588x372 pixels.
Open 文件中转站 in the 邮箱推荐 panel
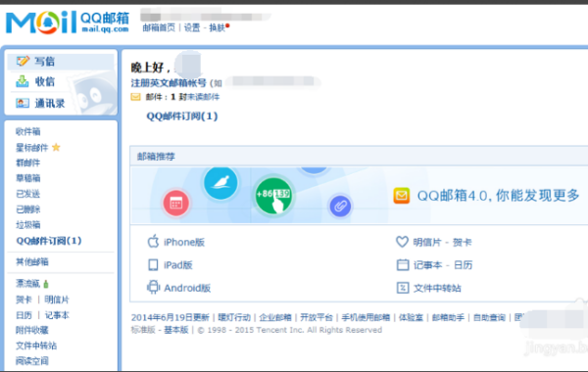tap(437, 288)
